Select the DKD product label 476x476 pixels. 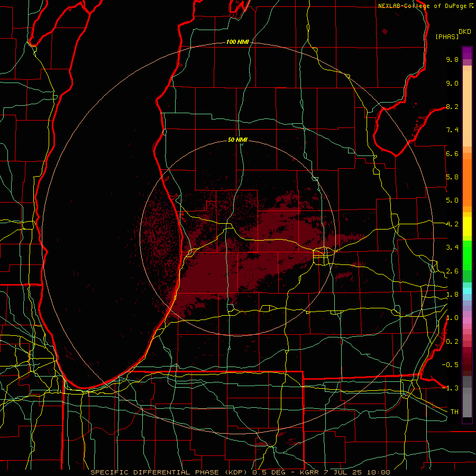[x=465, y=32]
